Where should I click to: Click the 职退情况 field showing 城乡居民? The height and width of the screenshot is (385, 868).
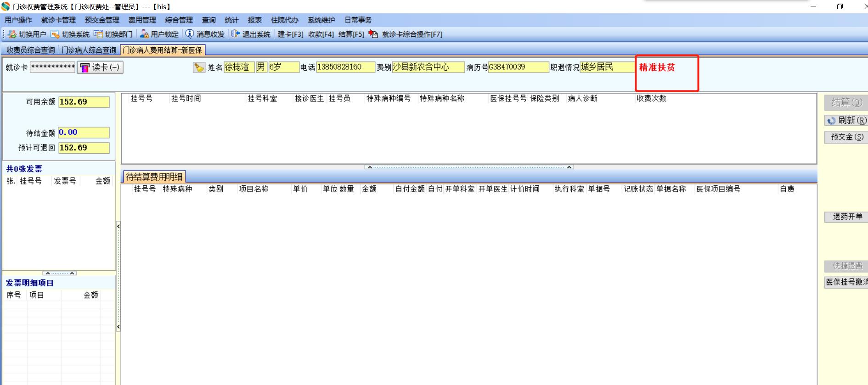(x=607, y=67)
